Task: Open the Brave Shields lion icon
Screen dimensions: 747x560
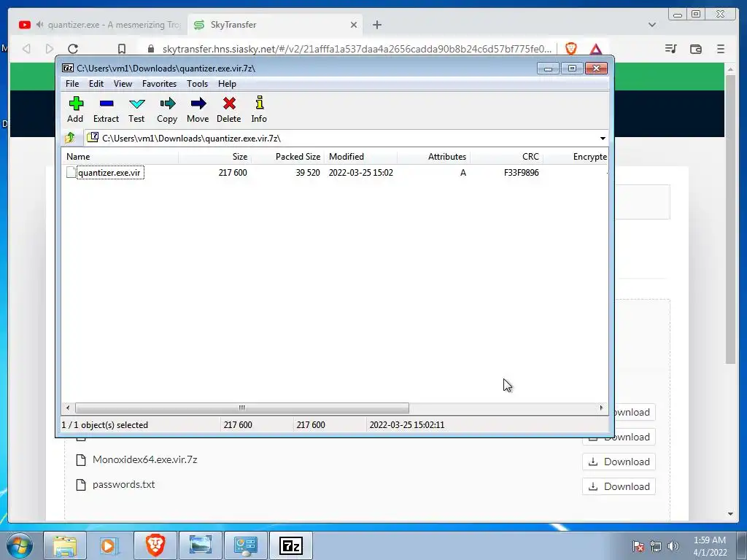Action: 570,49
